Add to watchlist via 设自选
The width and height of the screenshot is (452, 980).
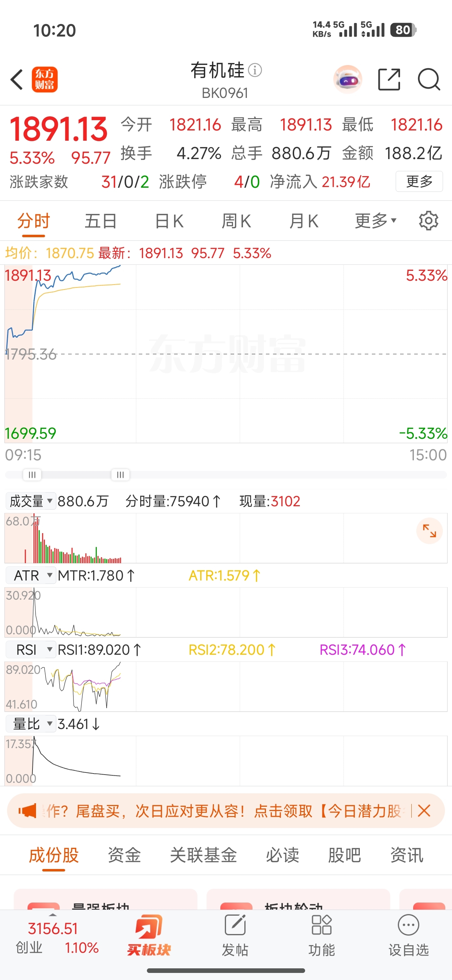click(408, 935)
